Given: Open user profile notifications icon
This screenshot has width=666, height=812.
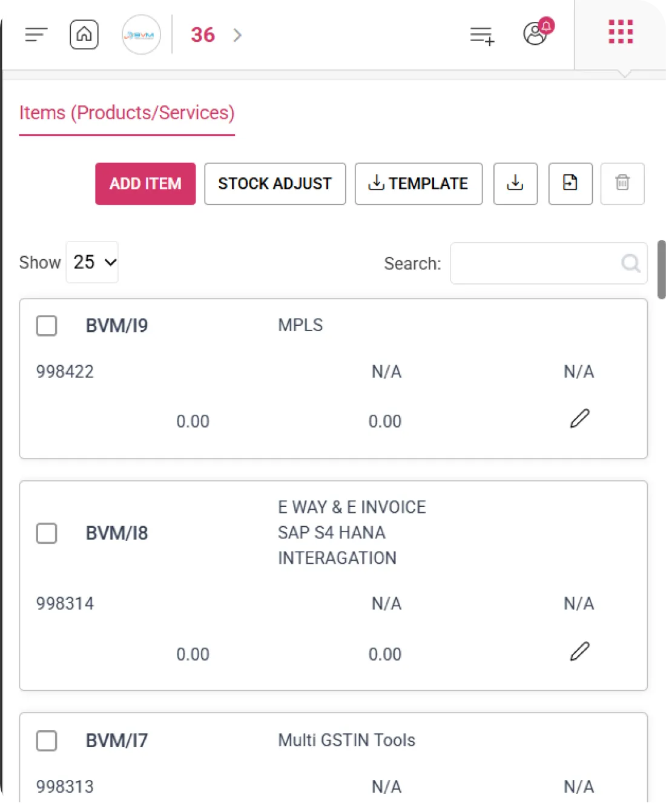Looking at the screenshot, I should click(x=538, y=32).
